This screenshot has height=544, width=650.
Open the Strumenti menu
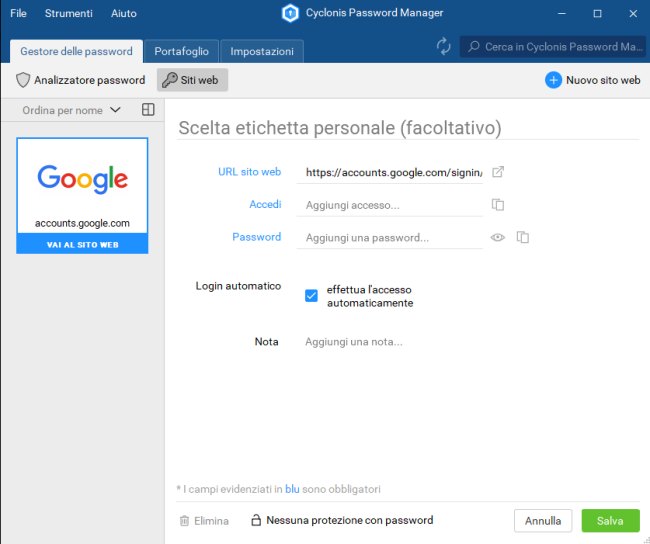click(x=69, y=13)
